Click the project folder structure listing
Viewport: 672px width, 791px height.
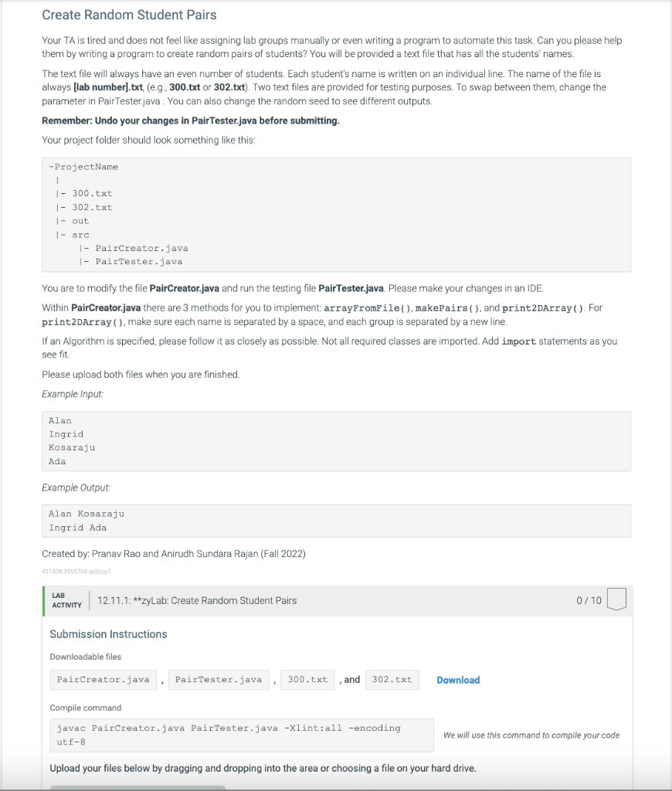[x=335, y=215]
